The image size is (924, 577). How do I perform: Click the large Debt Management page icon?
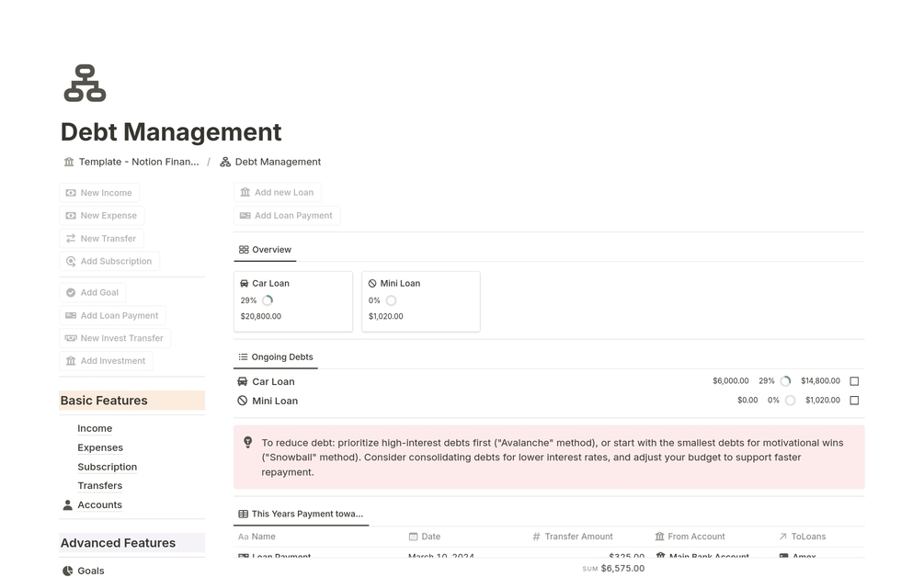pyautogui.click(x=85, y=83)
